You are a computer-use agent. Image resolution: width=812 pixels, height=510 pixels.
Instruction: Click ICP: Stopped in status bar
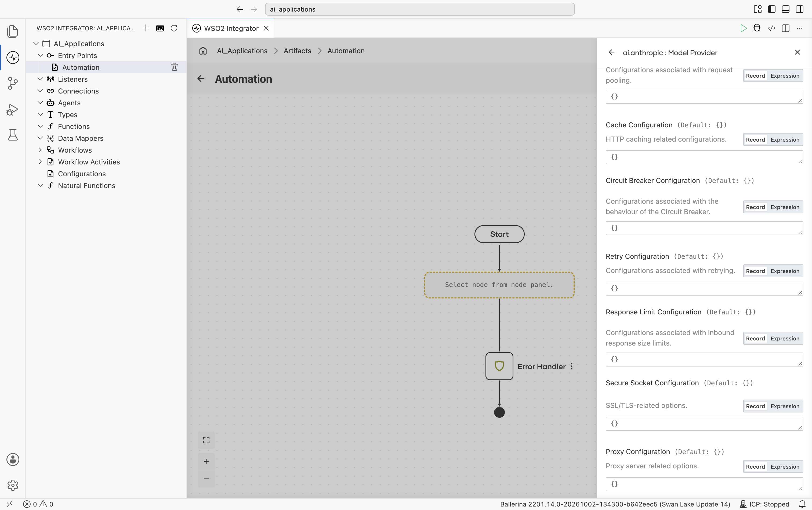point(765,504)
